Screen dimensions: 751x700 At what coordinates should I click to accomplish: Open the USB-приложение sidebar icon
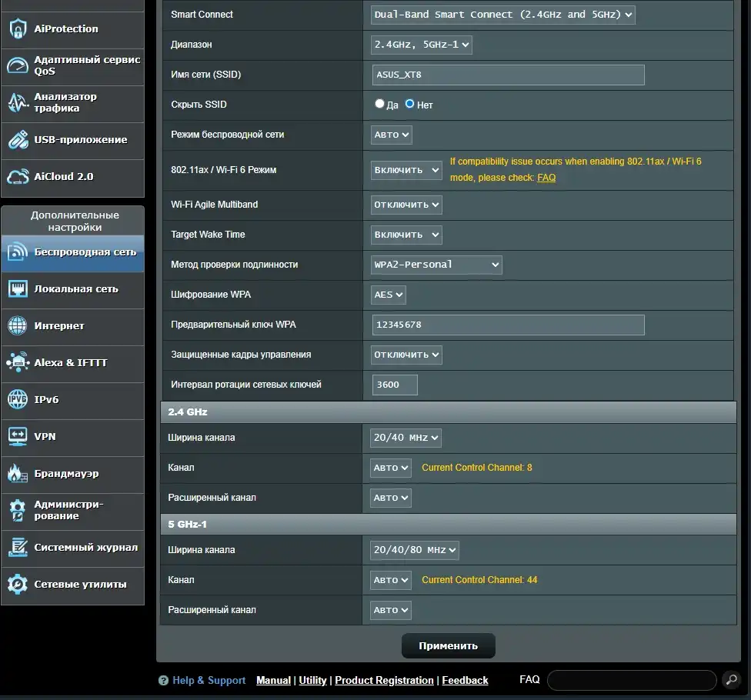coord(18,140)
